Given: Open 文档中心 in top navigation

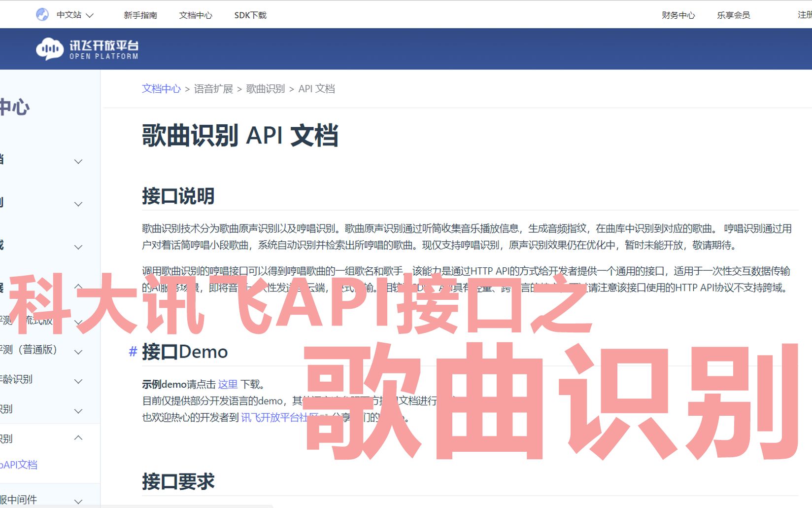Looking at the screenshot, I should (196, 15).
